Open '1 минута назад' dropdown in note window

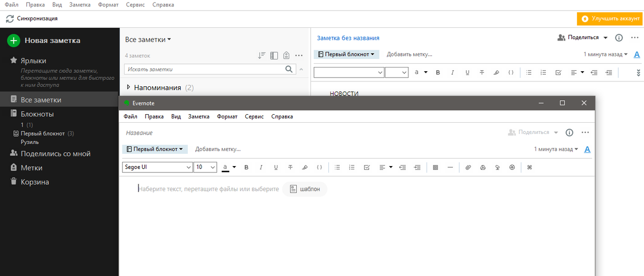556,149
